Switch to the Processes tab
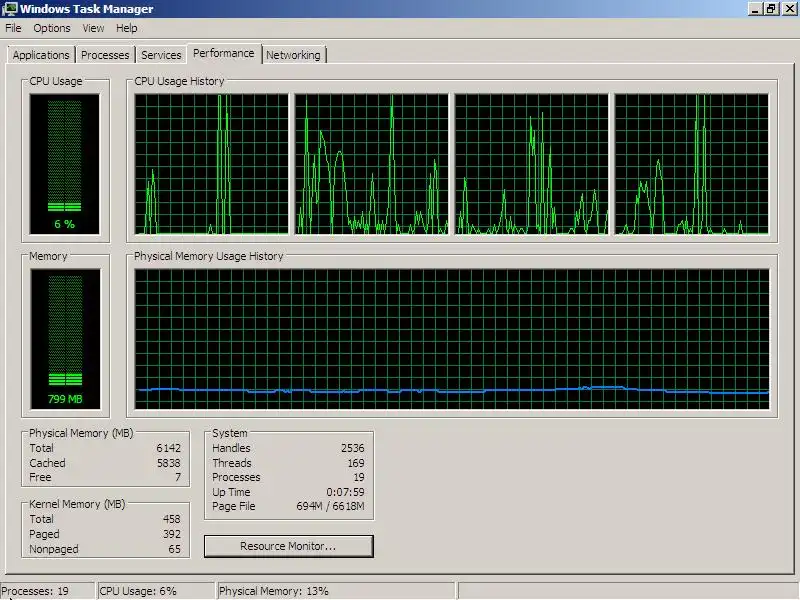Viewport: 800px width, 600px height. point(105,55)
